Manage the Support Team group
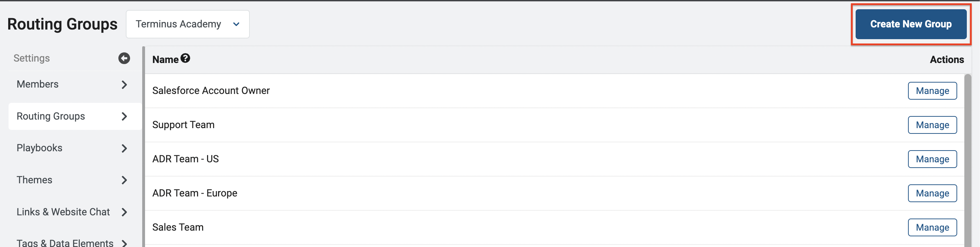 click(932, 125)
